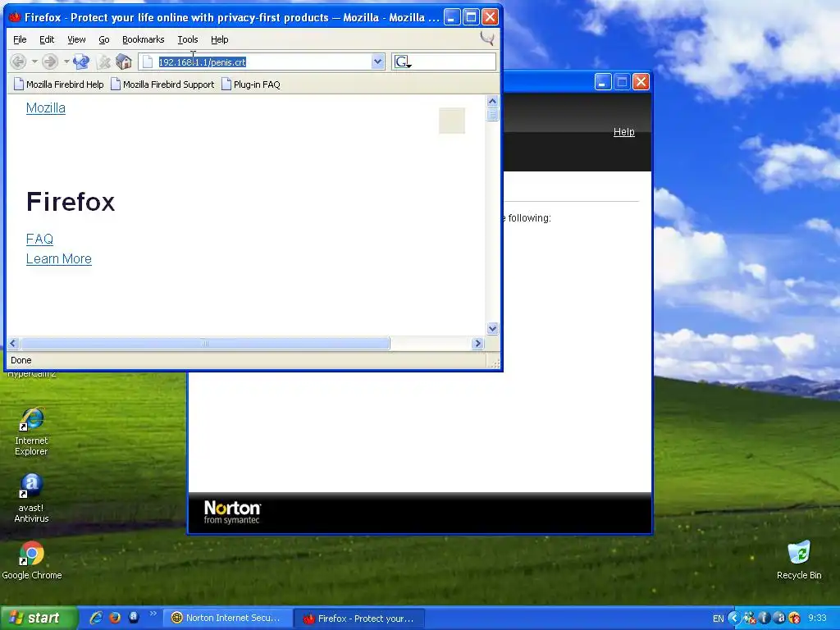Screen dimensions: 840x630
Task: Click the vertical scrollbar thumb
Action: pyautogui.click(x=492, y=115)
